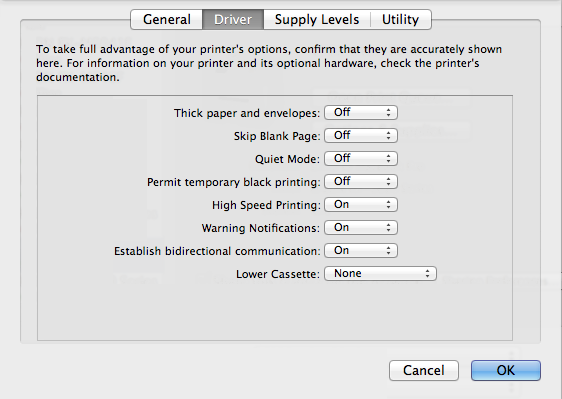Open Establish bidirectional communication dropdown

[x=361, y=250]
